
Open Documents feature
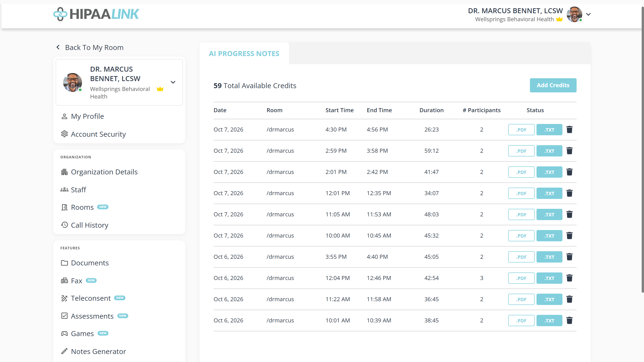(85, 263)
